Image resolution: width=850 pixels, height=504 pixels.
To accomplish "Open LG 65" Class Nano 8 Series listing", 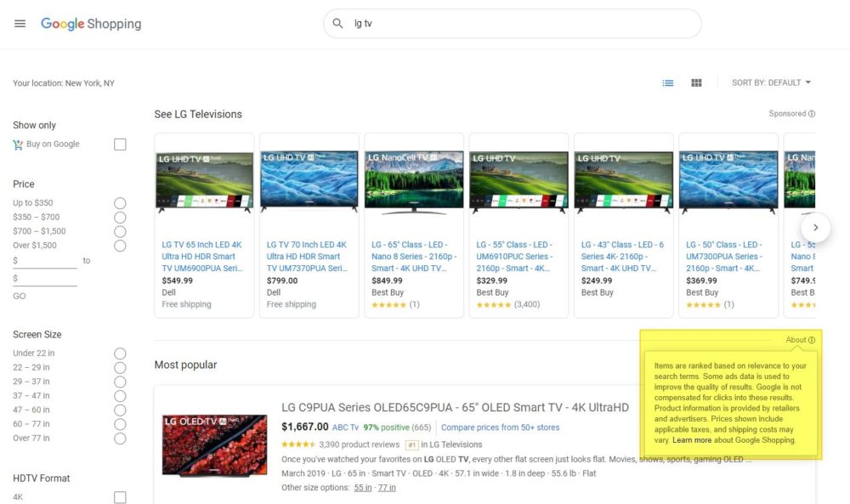I will click(414, 257).
